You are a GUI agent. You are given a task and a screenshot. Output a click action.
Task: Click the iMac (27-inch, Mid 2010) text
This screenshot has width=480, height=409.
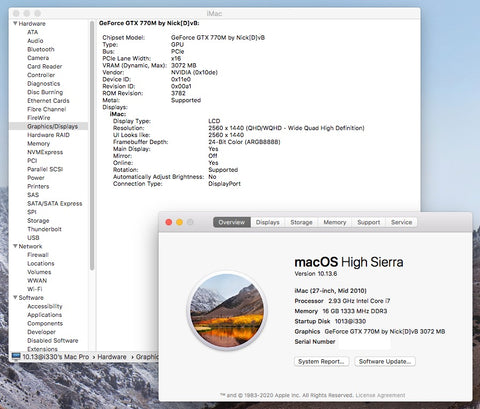tap(330, 291)
